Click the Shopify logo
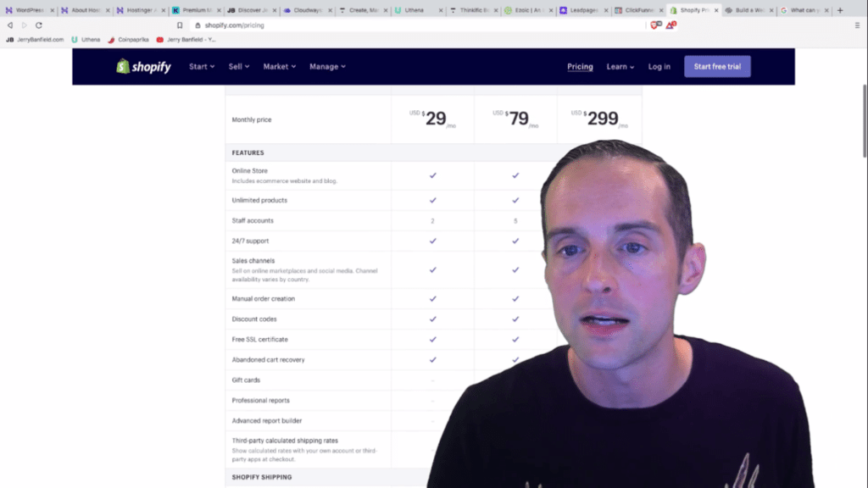 tap(143, 66)
